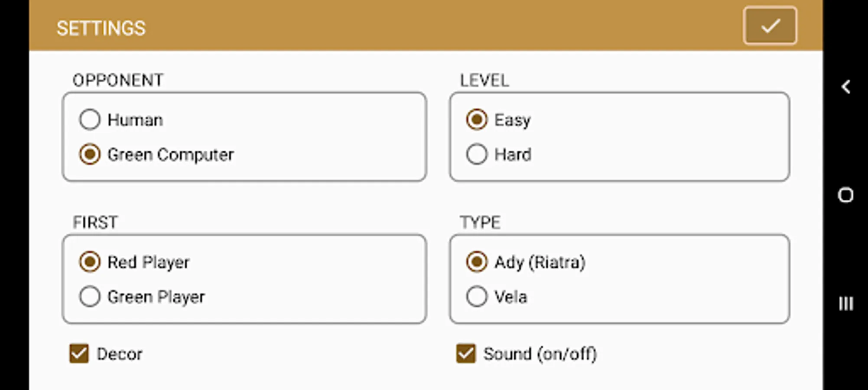Set level to Easy
868x390 pixels.
click(x=477, y=120)
